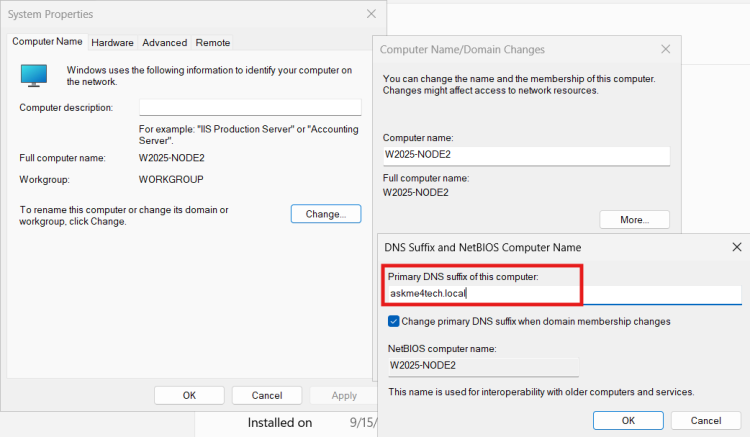Click the computer monitor icon
Screen dimensions: 750x437
click(33, 76)
